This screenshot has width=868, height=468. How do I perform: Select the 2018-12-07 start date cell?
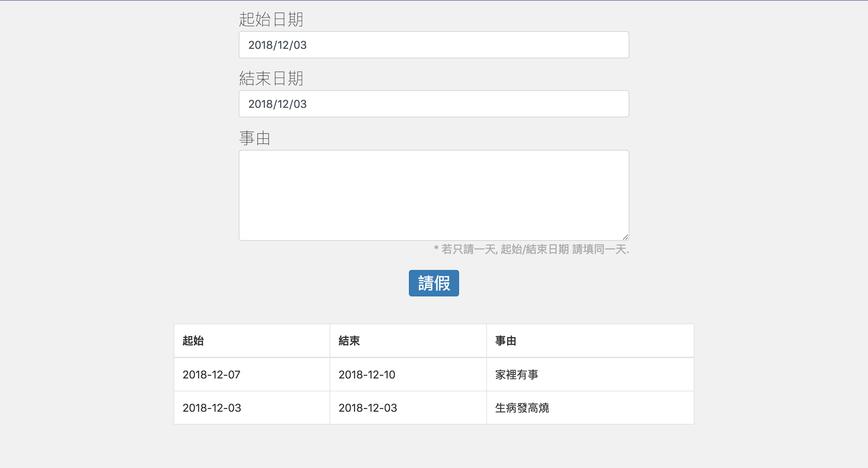[x=212, y=374]
